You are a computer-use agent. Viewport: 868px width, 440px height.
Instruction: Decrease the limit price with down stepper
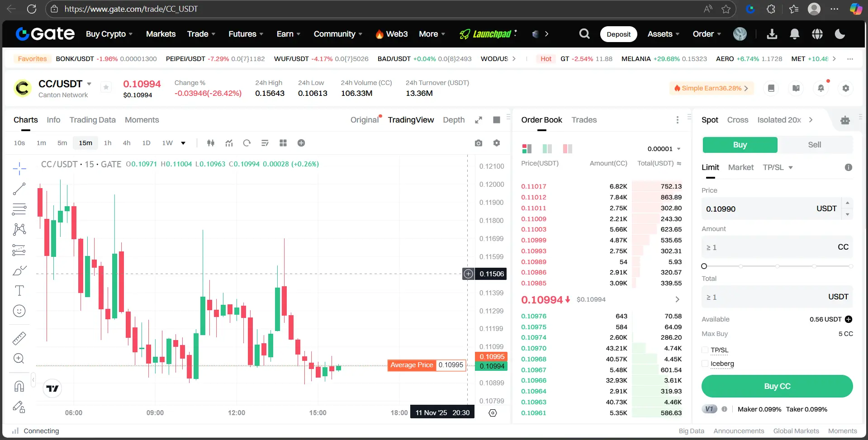848,214
